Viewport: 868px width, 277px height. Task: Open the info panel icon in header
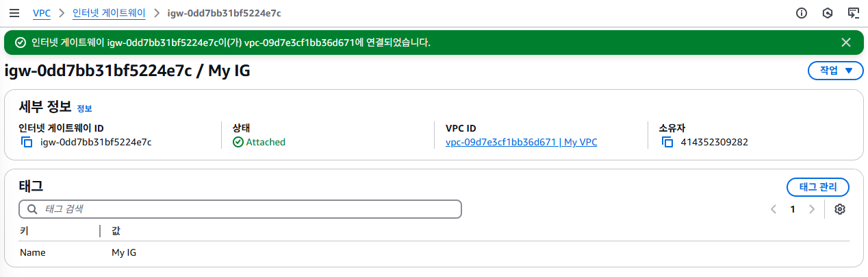802,13
